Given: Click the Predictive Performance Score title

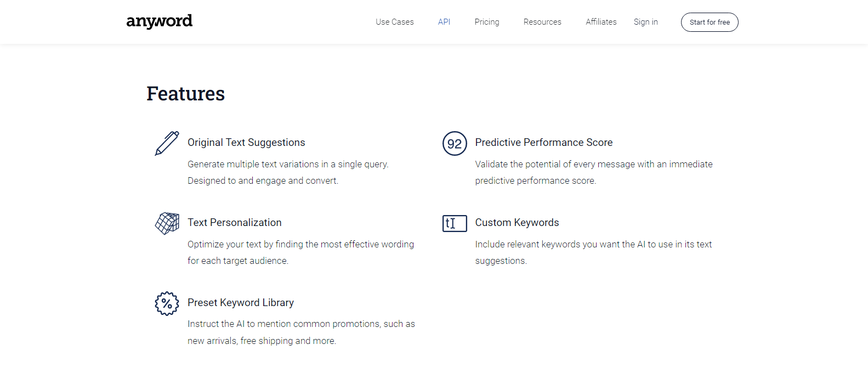Looking at the screenshot, I should (x=543, y=142).
